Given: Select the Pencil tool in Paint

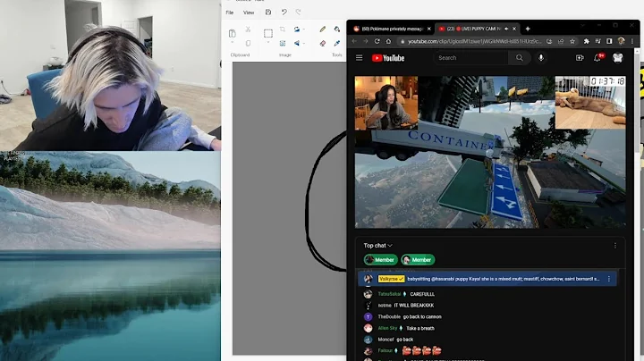Looking at the screenshot, I should click(323, 29).
